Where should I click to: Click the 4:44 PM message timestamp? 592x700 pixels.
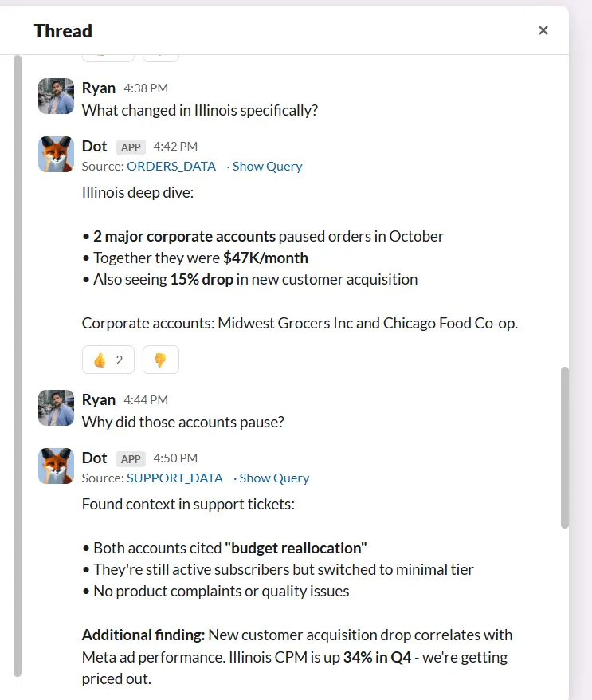146,400
